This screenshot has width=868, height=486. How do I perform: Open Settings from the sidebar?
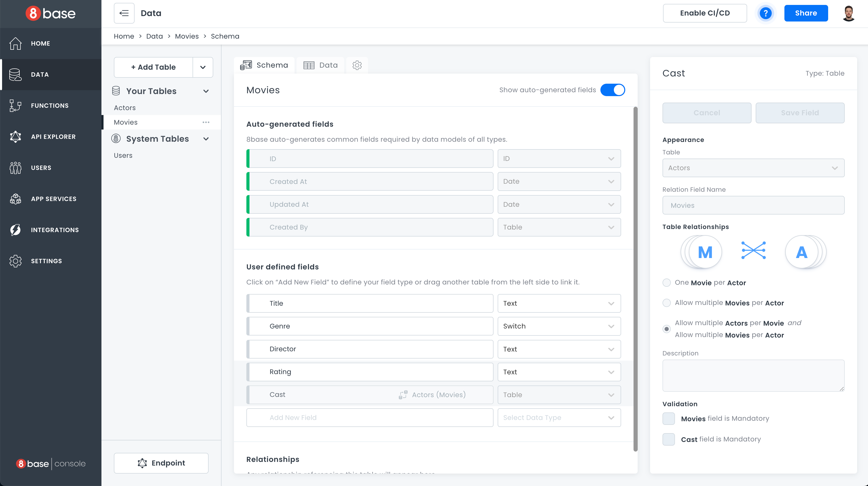(x=47, y=261)
